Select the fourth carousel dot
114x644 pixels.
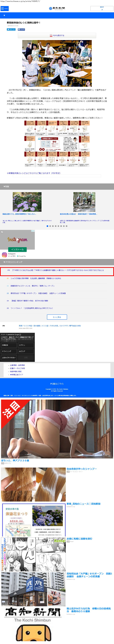pos(56,226)
